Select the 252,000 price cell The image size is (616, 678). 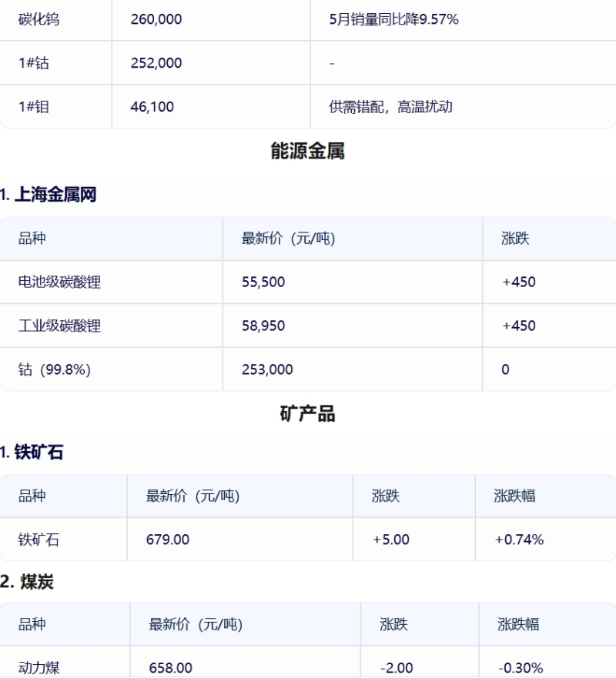click(156, 63)
